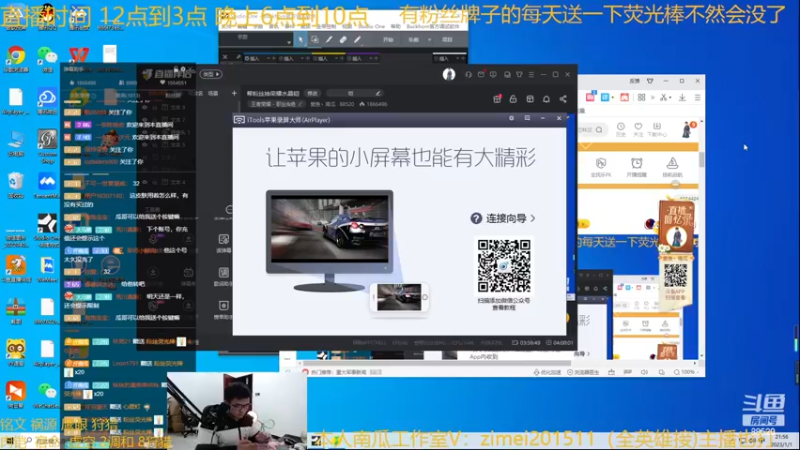This screenshot has height=450, width=800.
Task: Select the Scene tab in streaming app
Action: tap(213, 93)
